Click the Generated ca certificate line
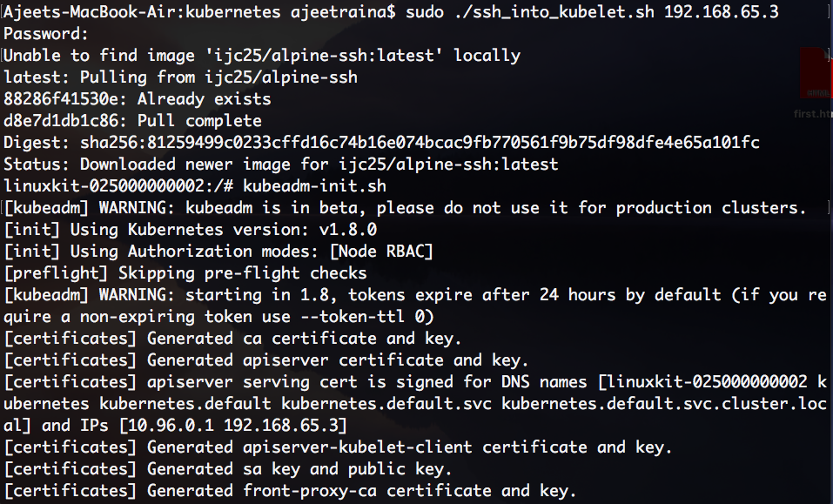 232,339
